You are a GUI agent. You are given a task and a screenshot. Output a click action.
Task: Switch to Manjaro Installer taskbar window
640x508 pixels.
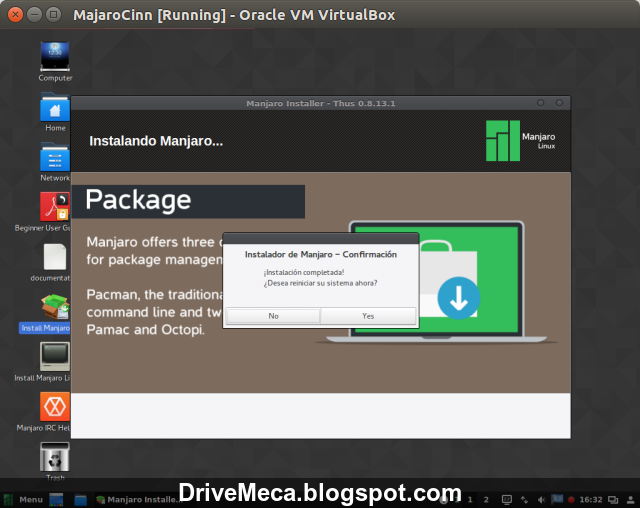point(137,499)
